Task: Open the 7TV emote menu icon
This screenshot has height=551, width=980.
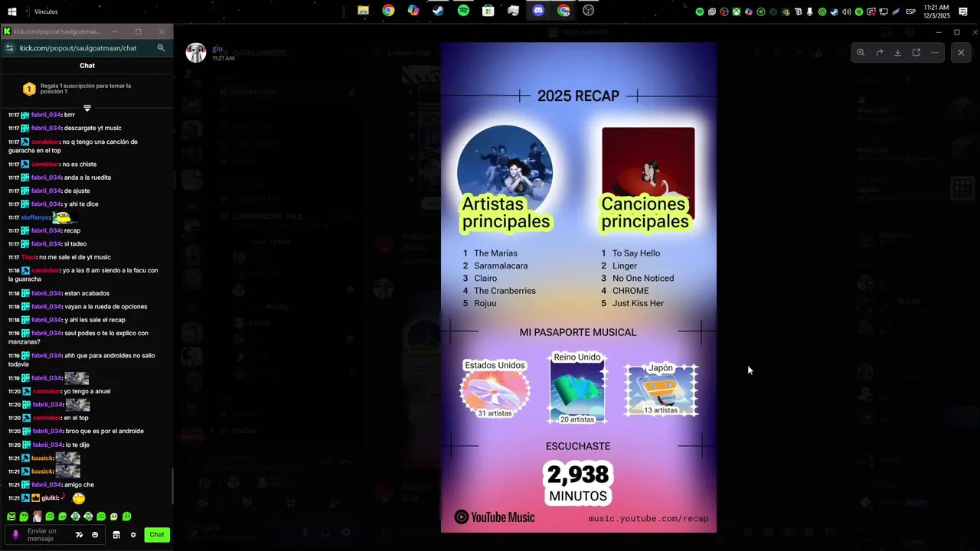Action: pyautogui.click(x=79, y=535)
